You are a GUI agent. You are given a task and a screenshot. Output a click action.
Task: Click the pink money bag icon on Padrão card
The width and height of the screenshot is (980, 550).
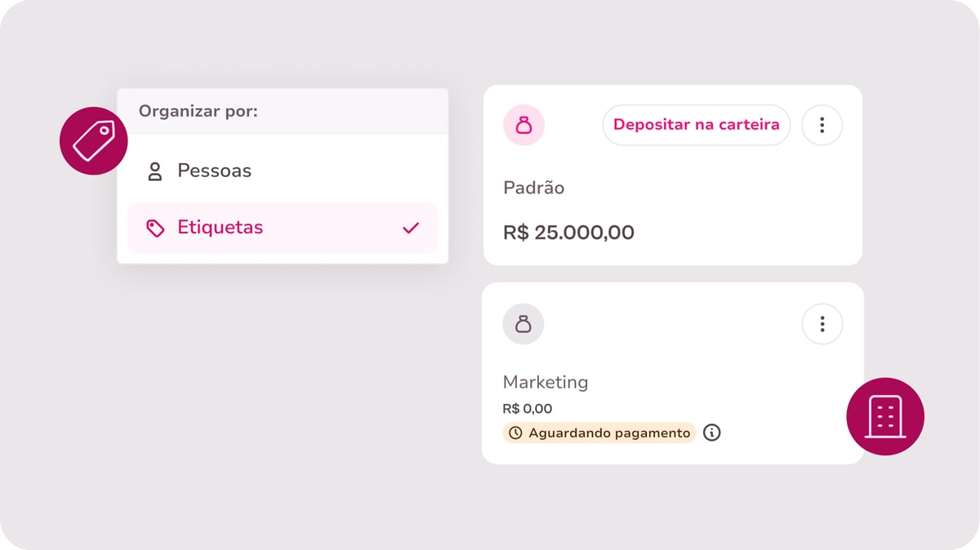pos(523,126)
